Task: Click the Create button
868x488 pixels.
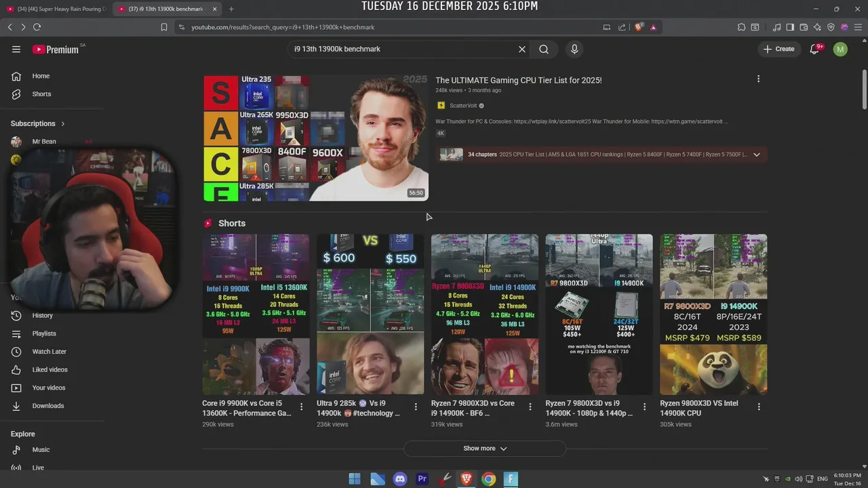Action: click(x=778, y=49)
